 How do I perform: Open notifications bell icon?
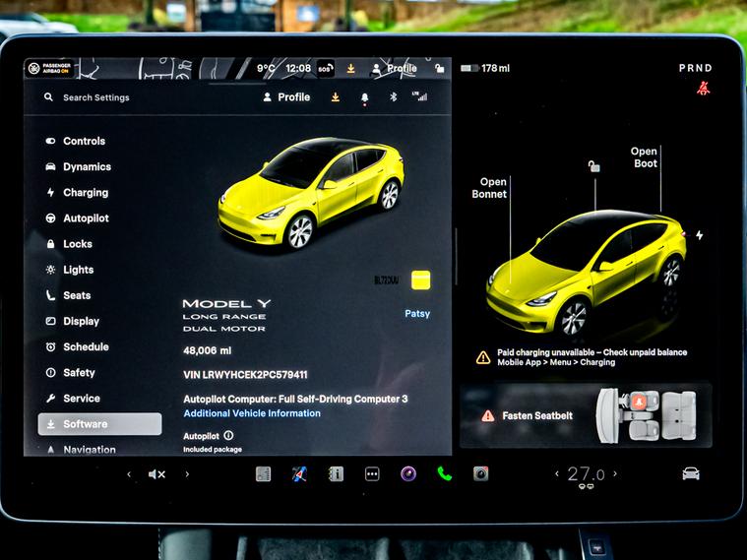point(364,97)
